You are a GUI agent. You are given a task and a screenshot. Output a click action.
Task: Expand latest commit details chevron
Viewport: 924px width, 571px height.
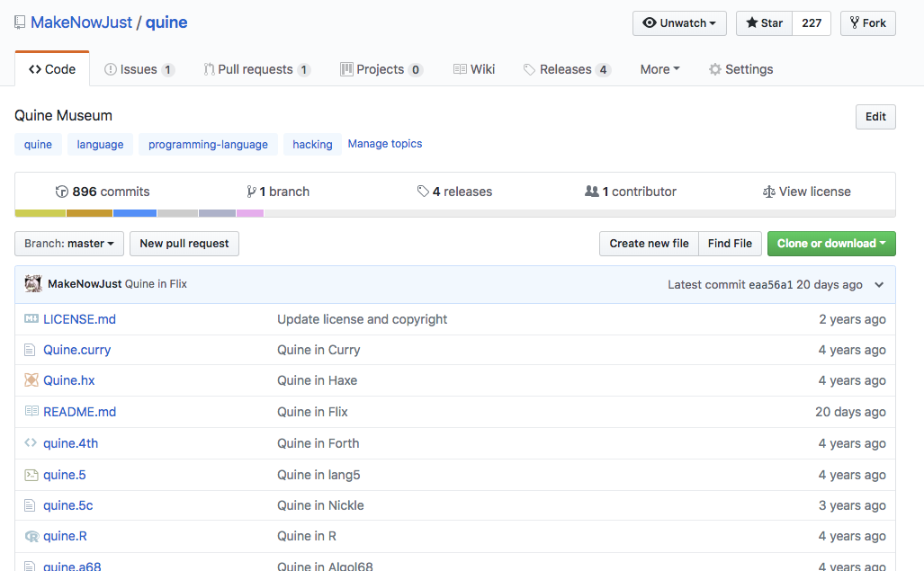pos(879,285)
